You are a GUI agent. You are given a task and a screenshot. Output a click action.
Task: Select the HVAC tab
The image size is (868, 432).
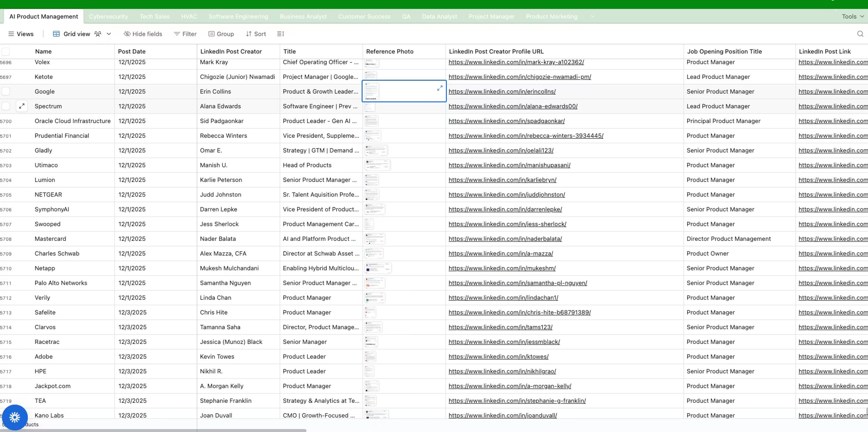click(x=189, y=16)
